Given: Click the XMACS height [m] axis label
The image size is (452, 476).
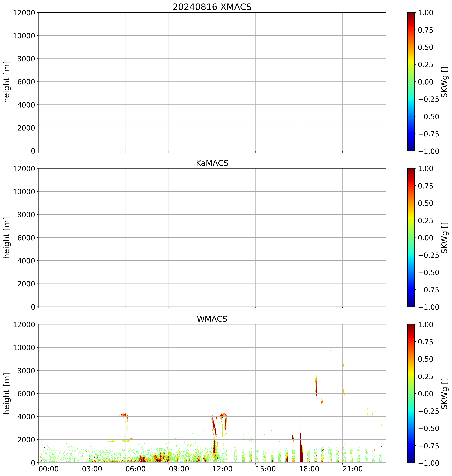Looking at the screenshot, I should tap(7, 82).
